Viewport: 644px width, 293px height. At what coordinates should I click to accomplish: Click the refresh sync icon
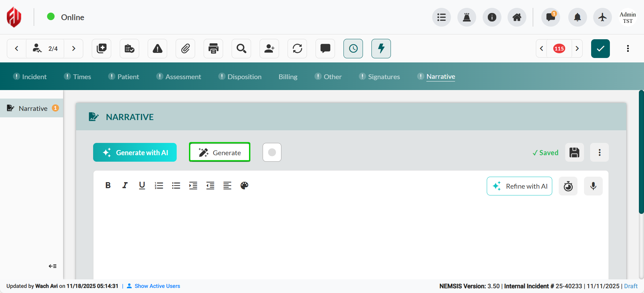coord(297,49)
